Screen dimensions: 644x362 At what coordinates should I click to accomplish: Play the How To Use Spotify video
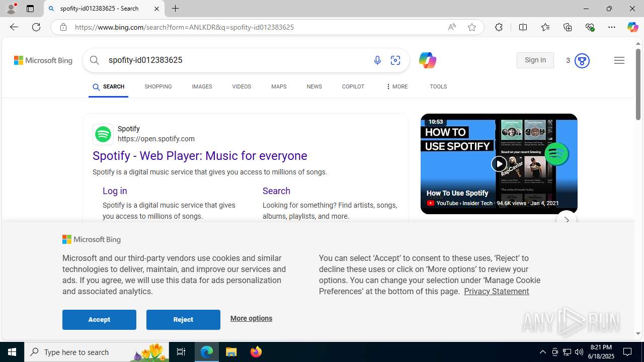coord(499,164)
